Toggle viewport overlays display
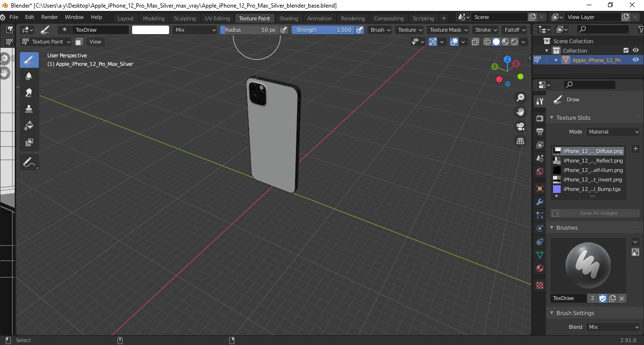644x345 pixels. click(454, 42)
